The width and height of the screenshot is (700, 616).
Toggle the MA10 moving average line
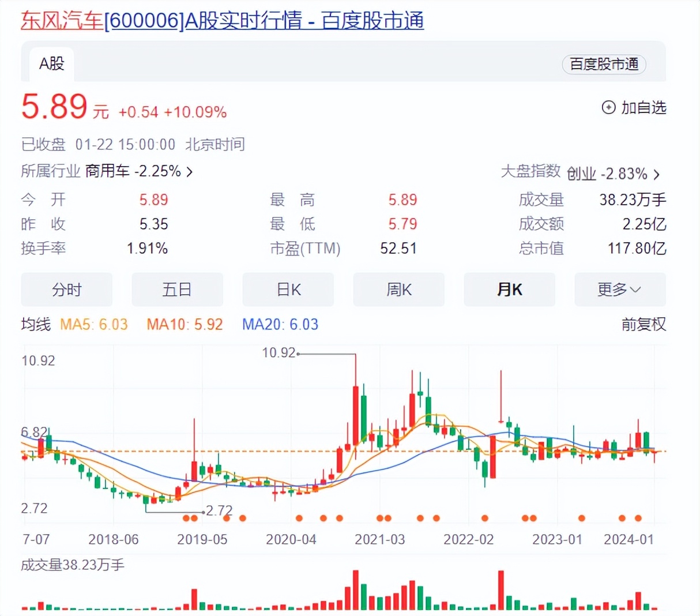[185, 325]
